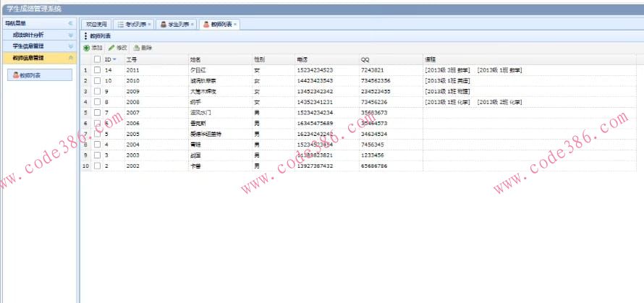Click course entry [2013级 1班 英语]
Viewport: 644px width, 303px height.
[x=448, y=81]
